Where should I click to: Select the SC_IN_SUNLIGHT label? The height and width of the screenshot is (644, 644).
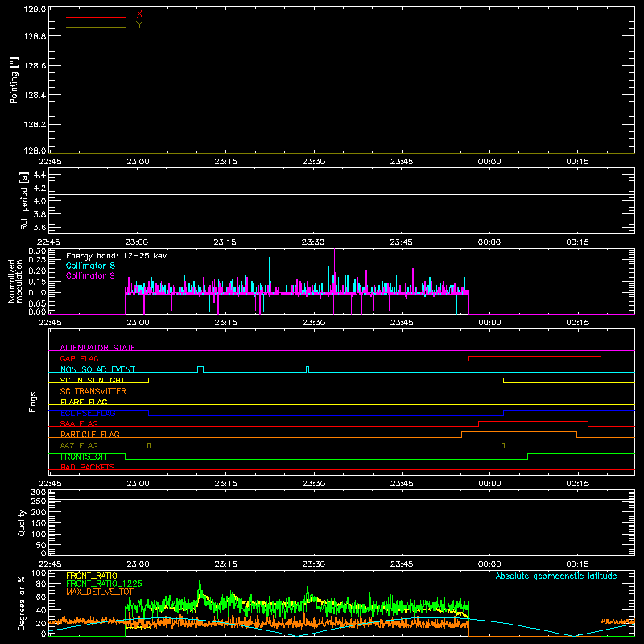(93, 380)
